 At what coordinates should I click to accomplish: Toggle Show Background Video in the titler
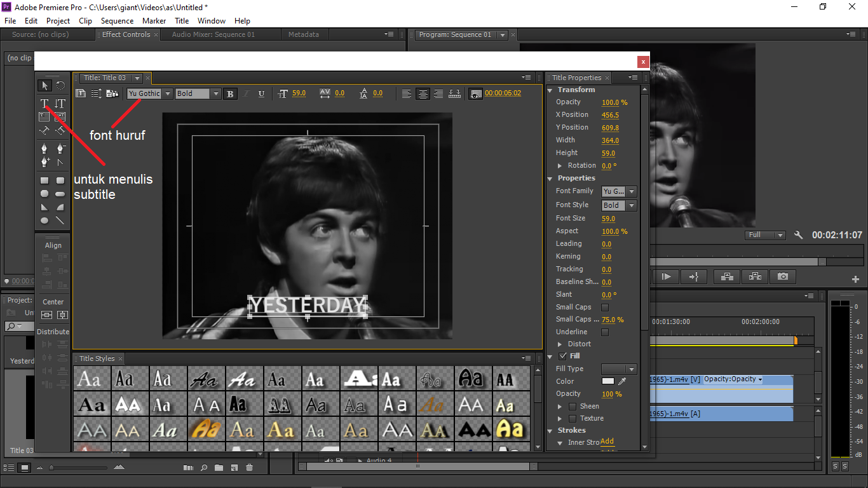point(476,93)
